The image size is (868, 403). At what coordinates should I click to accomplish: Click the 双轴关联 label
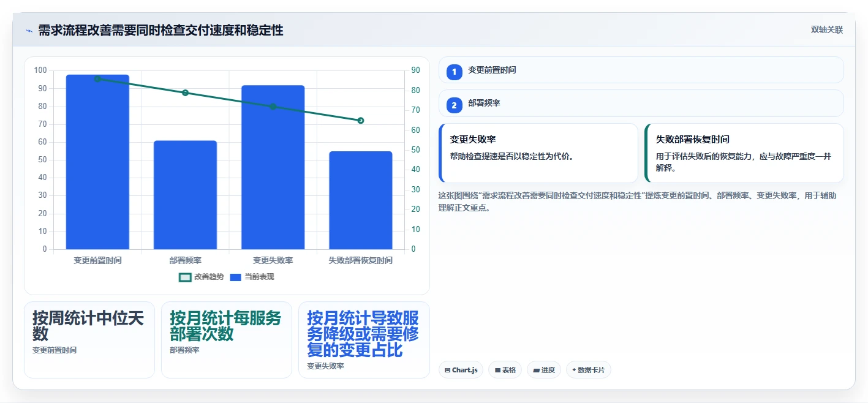point(827,30)
